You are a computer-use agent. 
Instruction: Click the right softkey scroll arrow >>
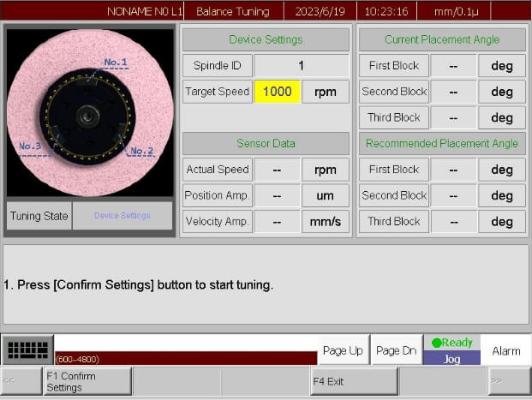(x=510, y=381)
